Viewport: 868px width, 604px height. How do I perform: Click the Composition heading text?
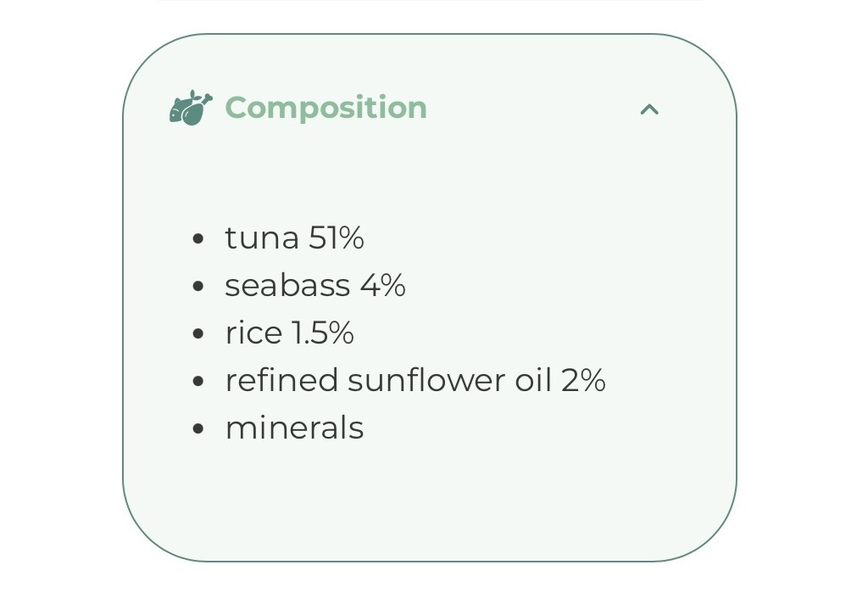(x=325, y=108)
